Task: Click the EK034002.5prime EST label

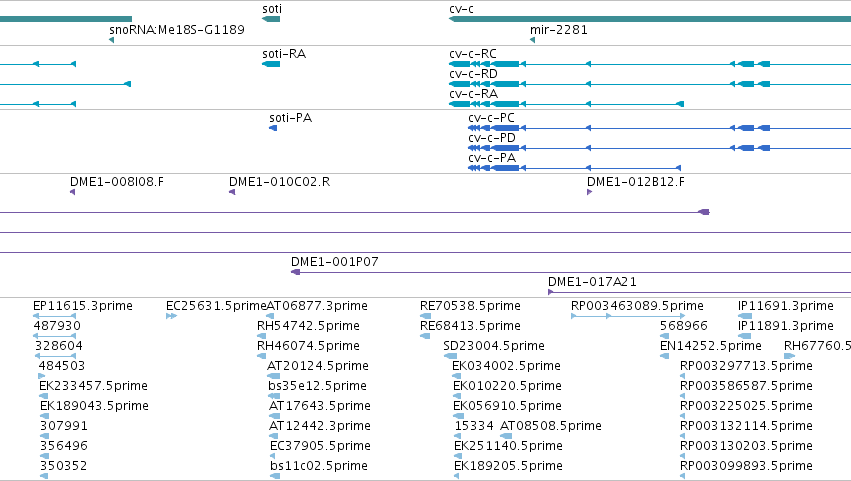Action: (x=506, y=366)
